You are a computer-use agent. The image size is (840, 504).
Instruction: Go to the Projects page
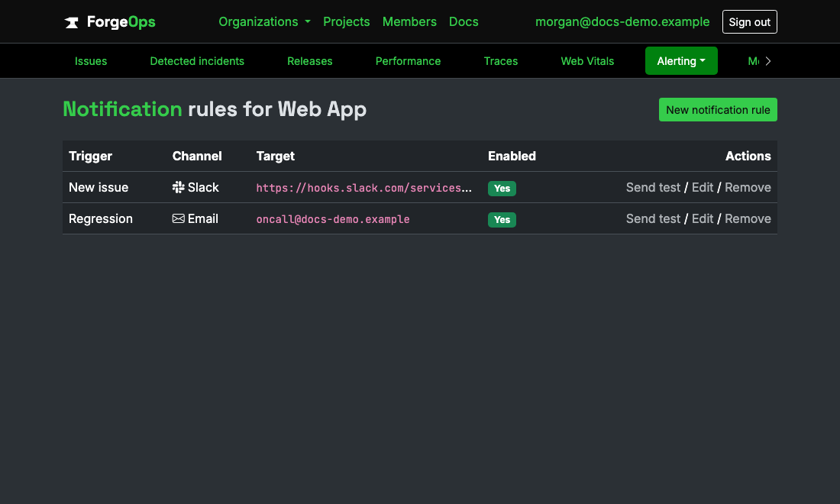click(346, 21)
